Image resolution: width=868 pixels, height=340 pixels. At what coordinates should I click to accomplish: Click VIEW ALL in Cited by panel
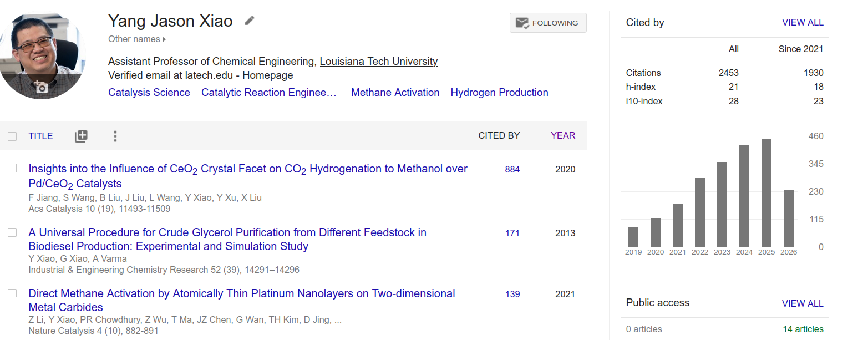coord(803,22)
